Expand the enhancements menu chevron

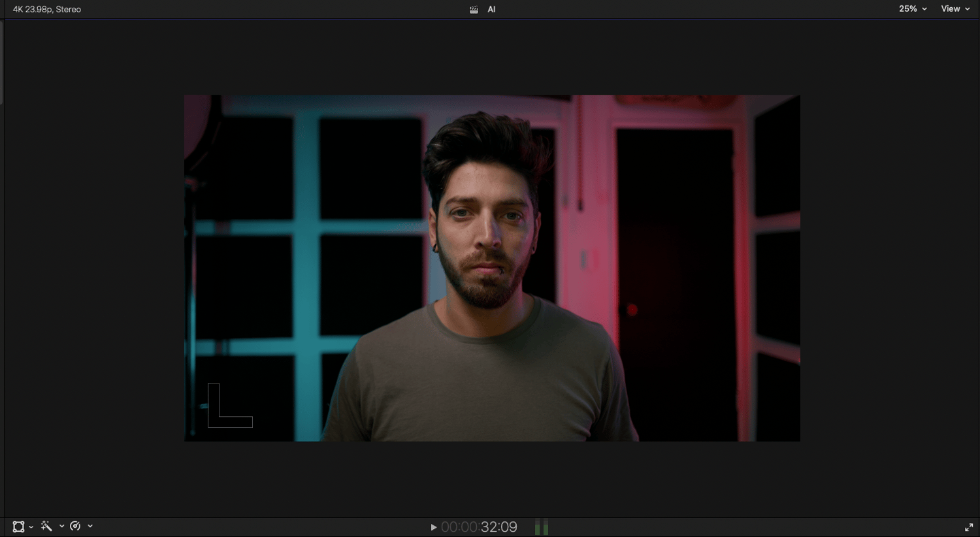[x=61, y=526]
